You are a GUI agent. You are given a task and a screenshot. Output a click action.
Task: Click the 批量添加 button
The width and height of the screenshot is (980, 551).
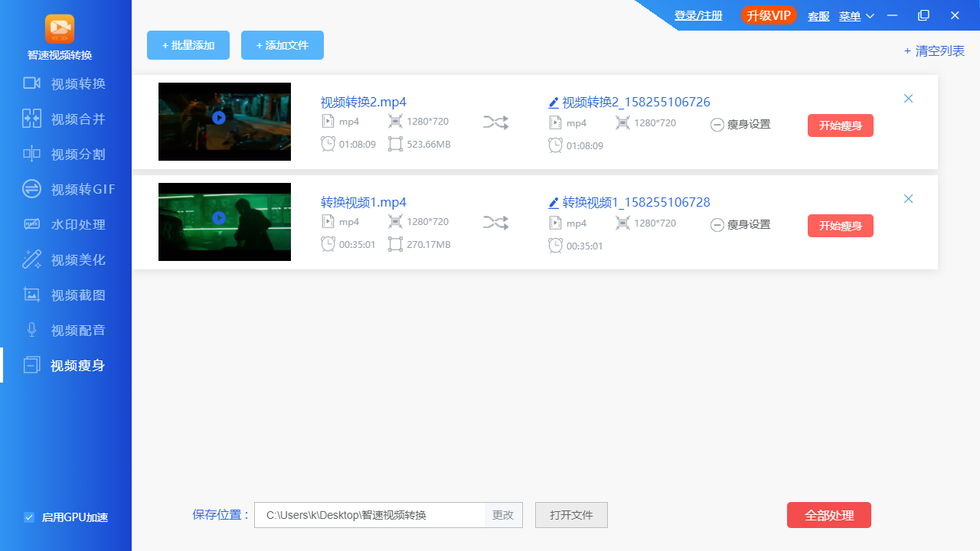pyautogui.click(x=188, y=45)
